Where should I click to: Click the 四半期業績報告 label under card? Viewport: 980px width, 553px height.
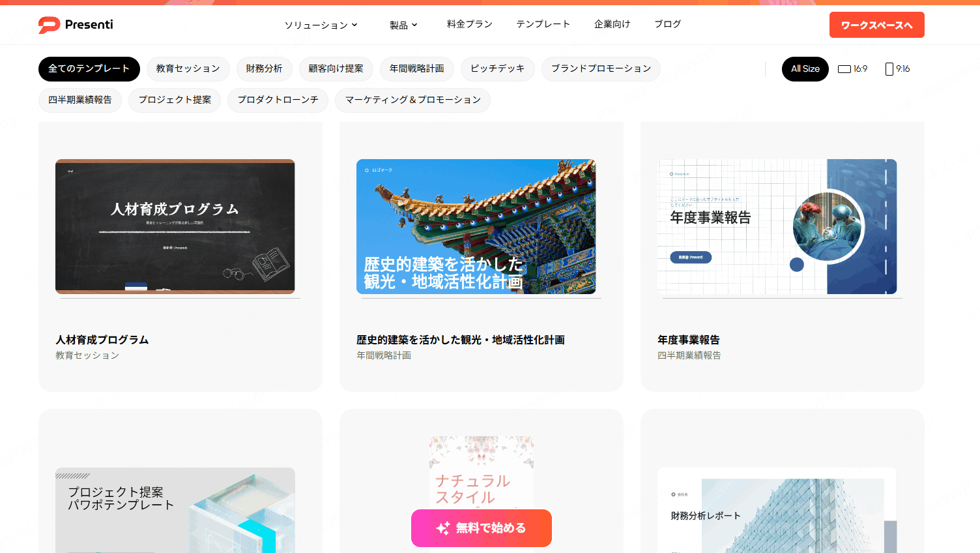point(689,355)
